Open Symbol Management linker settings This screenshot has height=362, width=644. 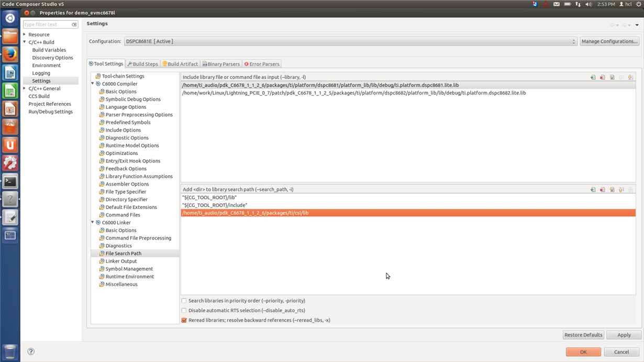pyautogui.click(x=129, y=269)
